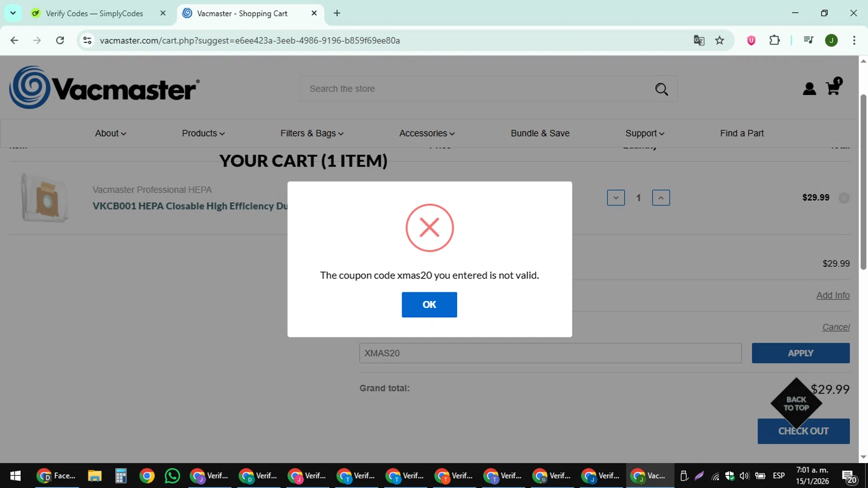The width and height of the screenshot is (868, 488).
Task: Open the shopping cart icon
Action: [x=833, y=87]
